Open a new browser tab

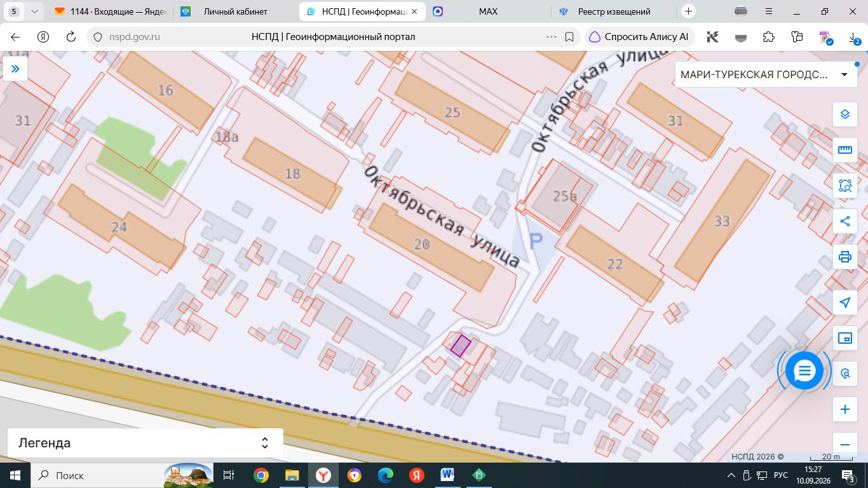[x=689, y=11]
